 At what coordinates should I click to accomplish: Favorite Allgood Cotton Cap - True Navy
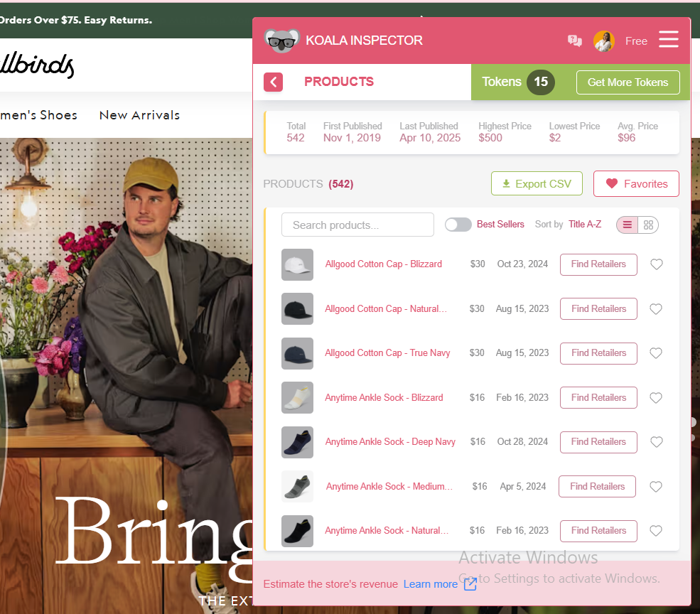click(x=656, y=353)
